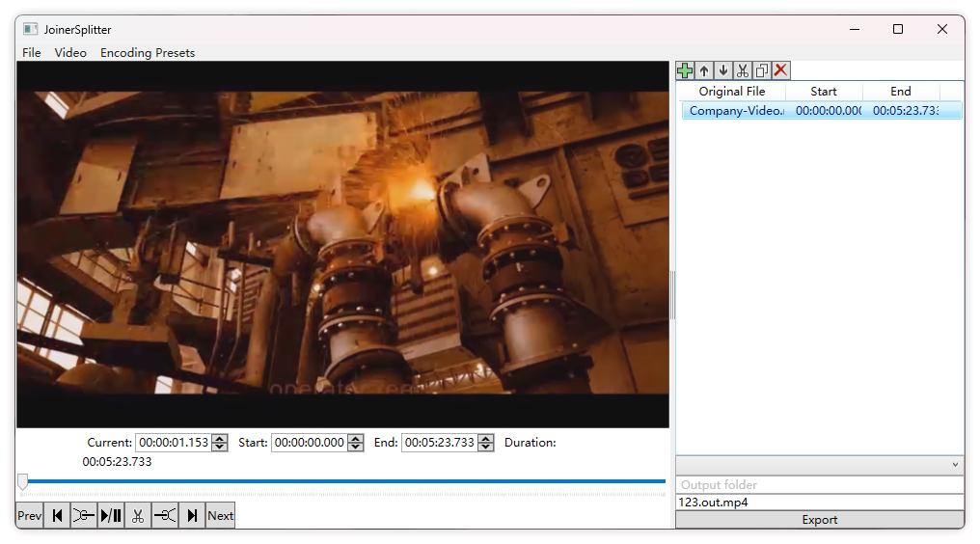This screenshot has width=980, height=544.
Task: Click the Current time field 00:00:01.153
Action: [174, 443]
